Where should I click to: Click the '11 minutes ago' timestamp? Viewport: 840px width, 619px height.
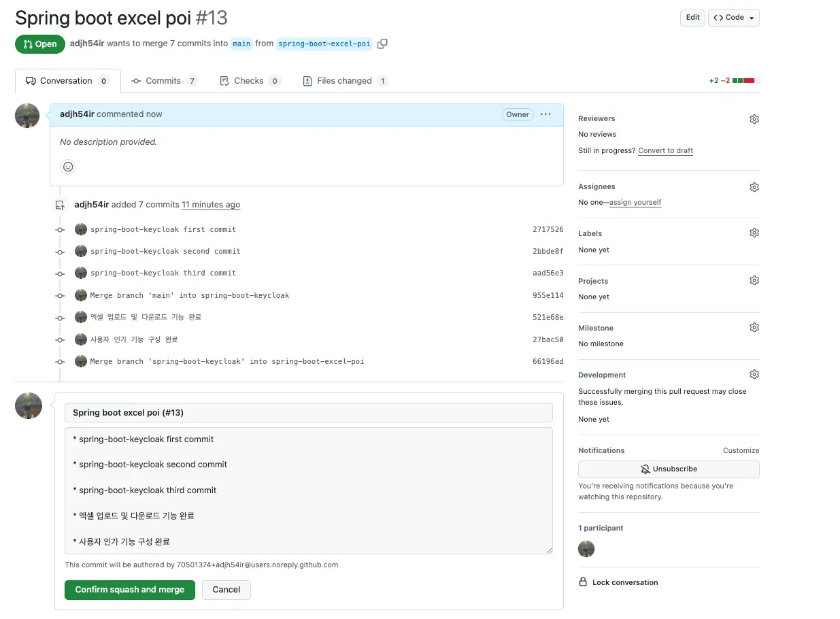click(211, 205)
